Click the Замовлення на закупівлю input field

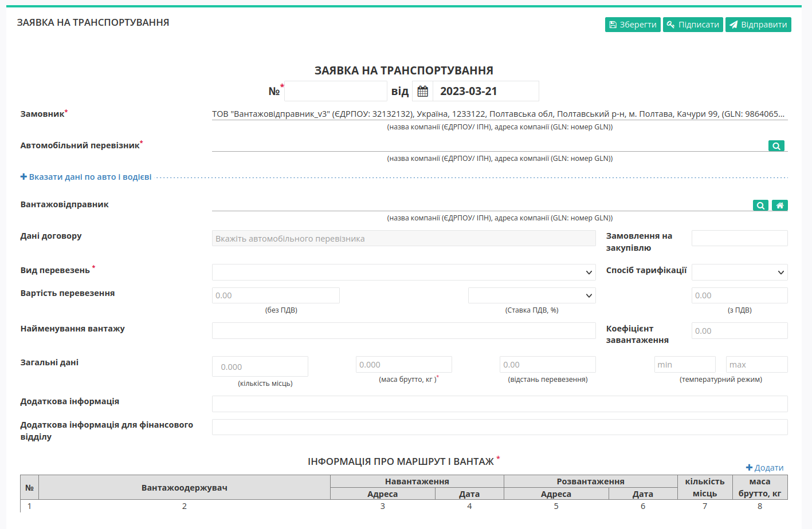point(740,238)
